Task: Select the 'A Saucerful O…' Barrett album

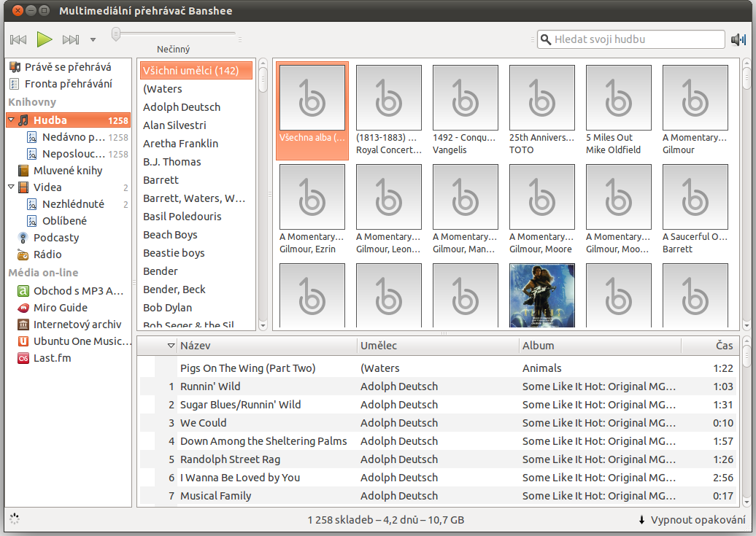Action: [695, 210]
